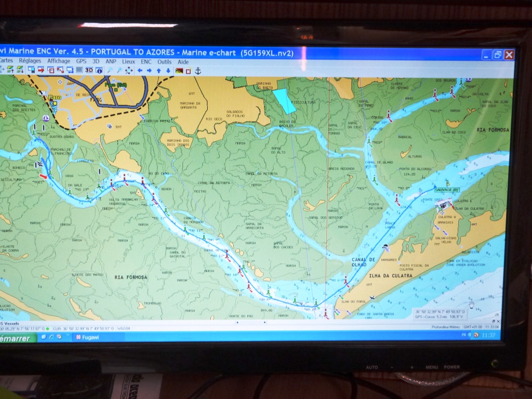Click the SAUVAGE (B) waypoint label
532x399 pixels.
tap(446, 190)
